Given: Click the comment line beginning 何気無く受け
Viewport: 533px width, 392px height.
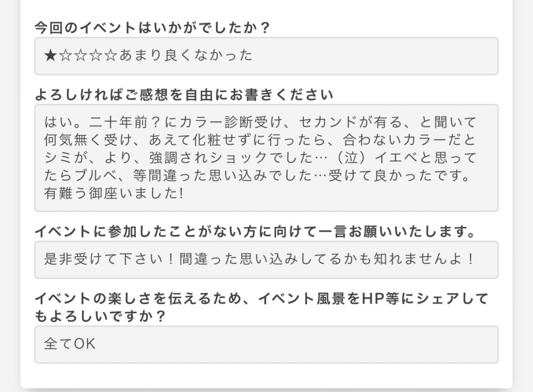Looking at the screenshot, I should 260,140.
